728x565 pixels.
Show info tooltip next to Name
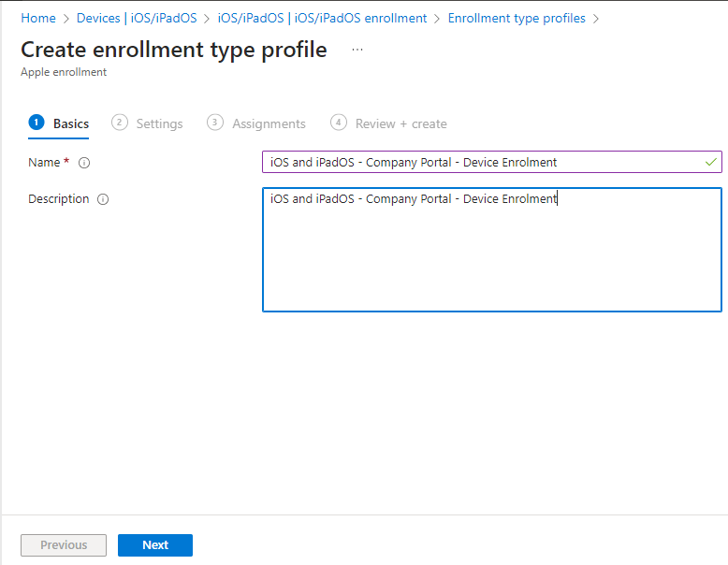click(x=84, y=163)
